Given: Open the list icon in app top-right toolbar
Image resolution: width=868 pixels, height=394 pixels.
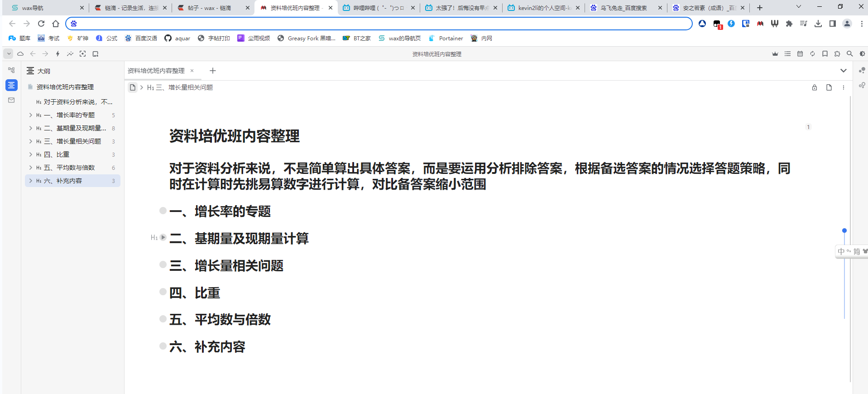Looking at the screenshot, I should pyautogui.click(x=788, y=54).
